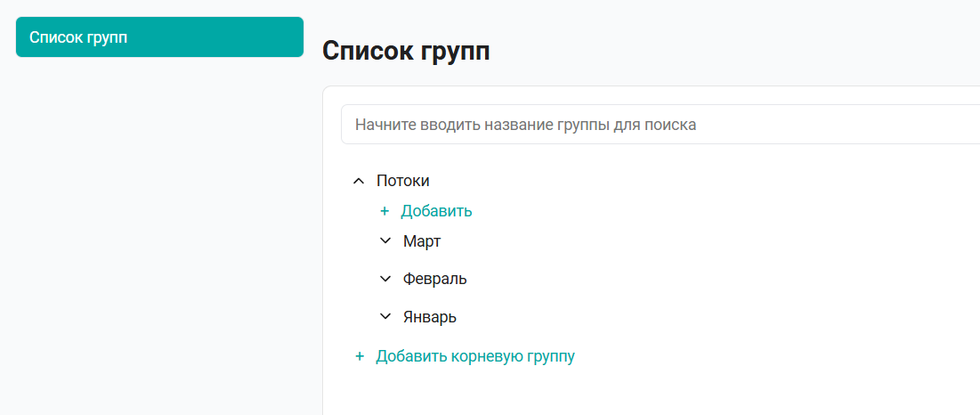Screen dimensions: 980x415
Task: Click the Добавить корневую группу link
Action: [x=475, y=357]
